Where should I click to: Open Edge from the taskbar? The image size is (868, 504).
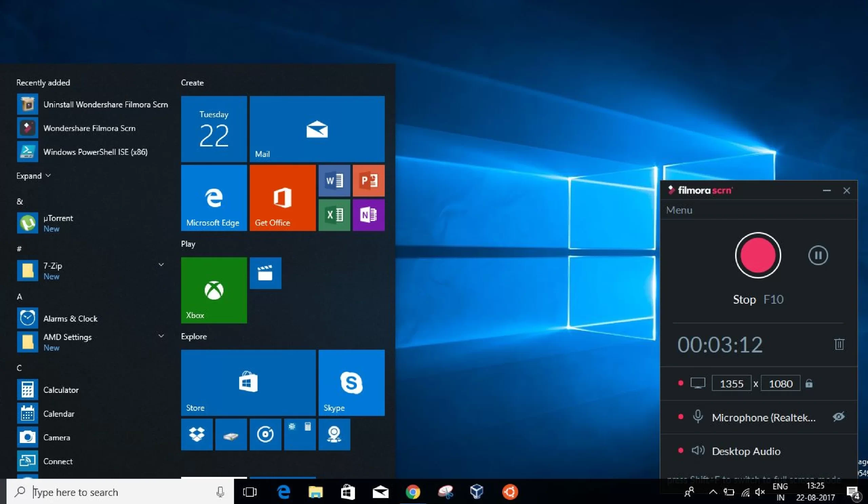tap(283, 492)
